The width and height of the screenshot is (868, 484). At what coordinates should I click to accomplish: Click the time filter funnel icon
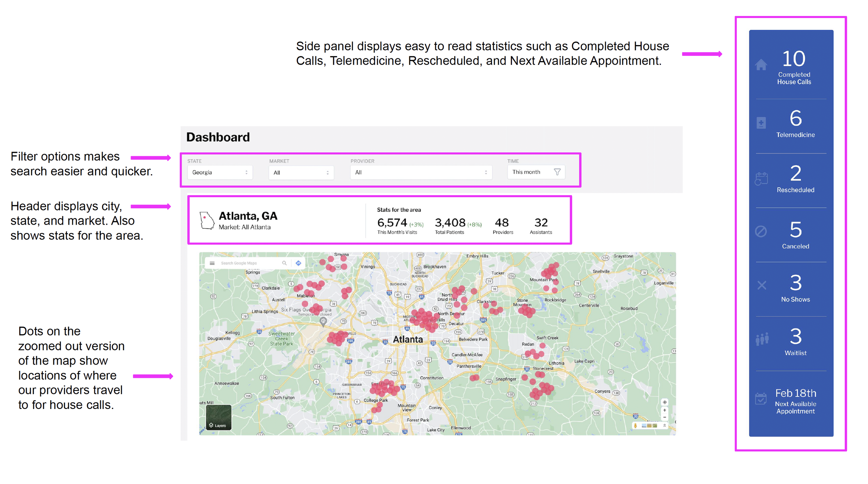(x=557, y=172)
